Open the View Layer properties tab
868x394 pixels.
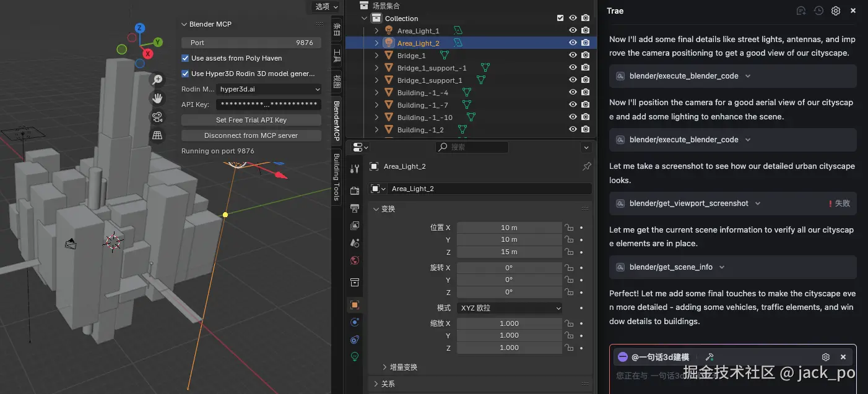pyautogui.click(x=355, y=226)
